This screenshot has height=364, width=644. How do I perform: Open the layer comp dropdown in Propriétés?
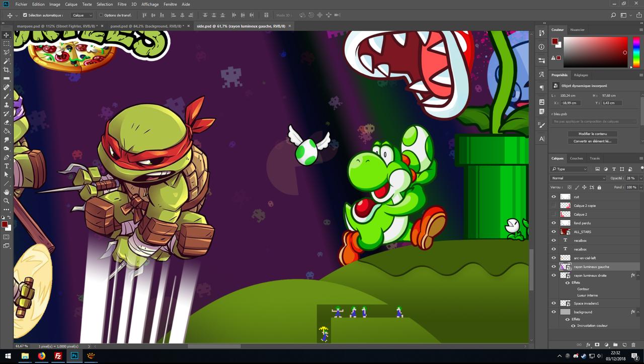[x=594, y=122]
